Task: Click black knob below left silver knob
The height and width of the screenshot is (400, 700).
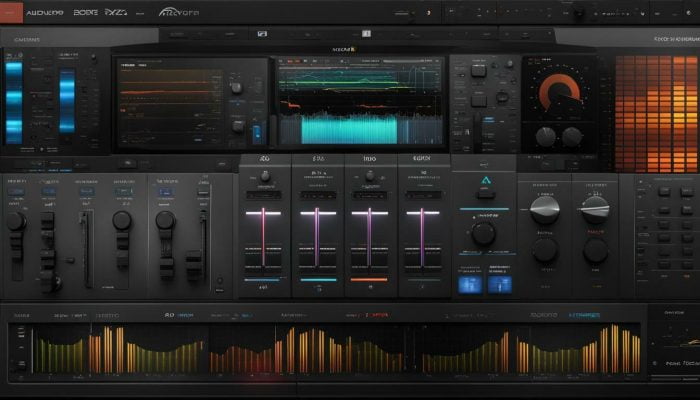Action: (545, 250)
